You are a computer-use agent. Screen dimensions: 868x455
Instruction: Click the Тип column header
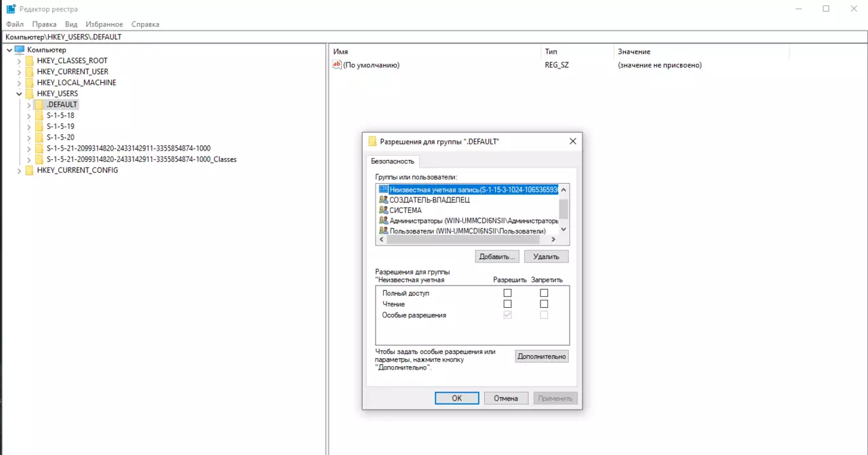pyautogui.click(x=578, y=52)
